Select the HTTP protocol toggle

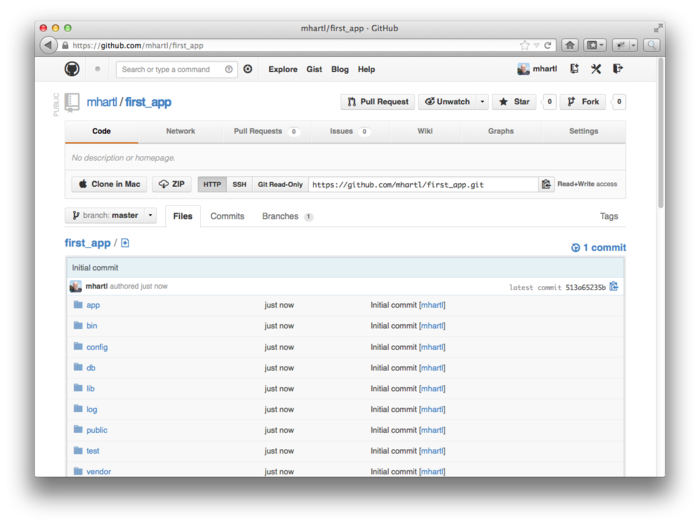(x=212, y=184)
